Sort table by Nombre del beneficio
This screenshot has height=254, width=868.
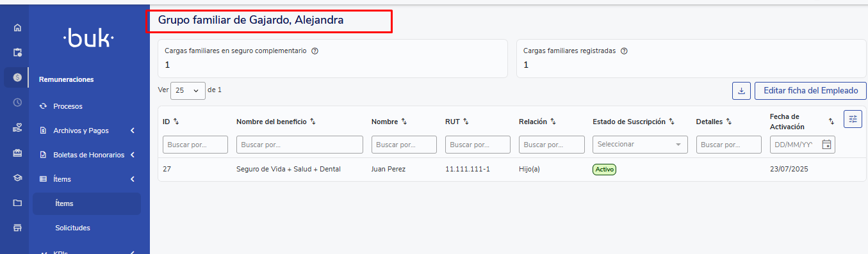313,122
